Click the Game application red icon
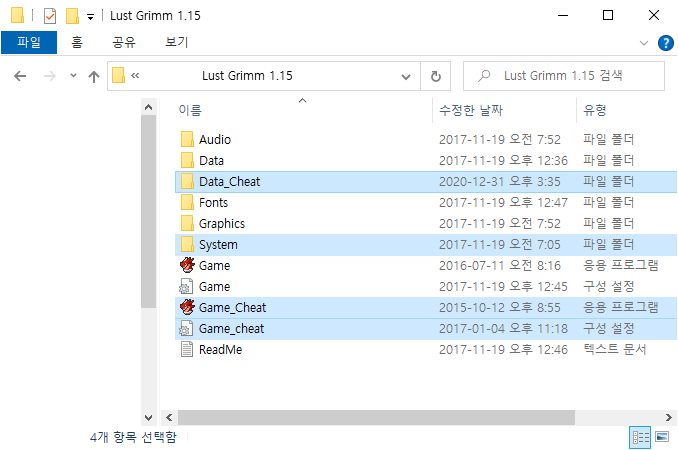Image resolution: width=678 pixels, height=450 pixels. 186,265
